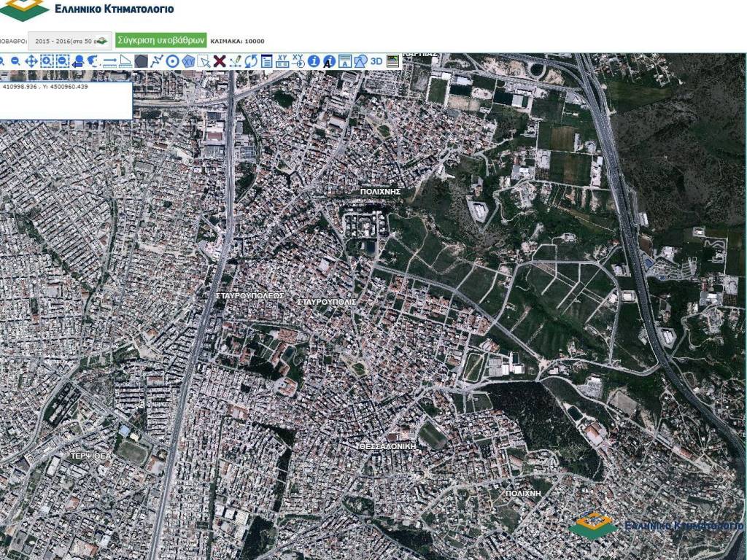Click the Σύγκριση υποβάθρων button

pos(160,41)
